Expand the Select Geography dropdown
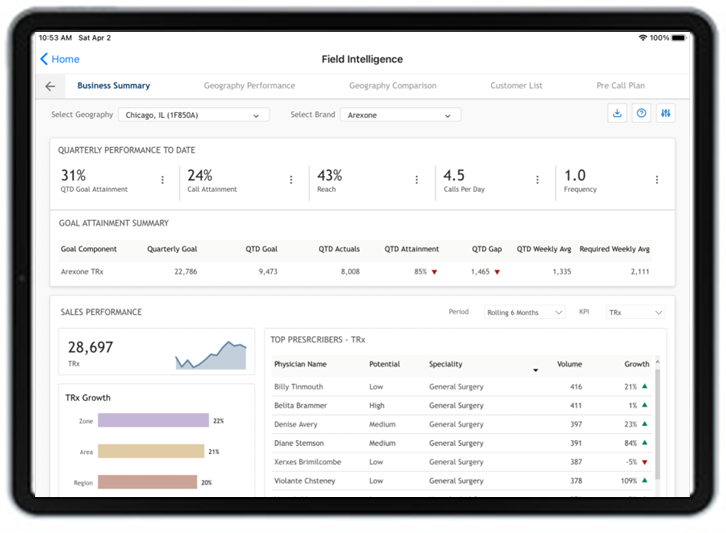Screen dimensions: 726x533 coord(194,115)
